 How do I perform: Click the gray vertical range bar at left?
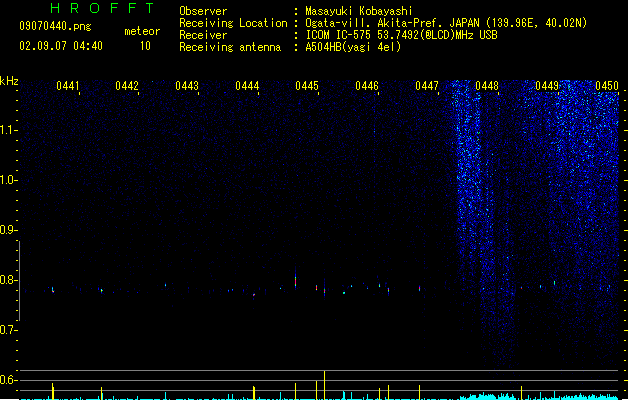click(x=19, y=281)
